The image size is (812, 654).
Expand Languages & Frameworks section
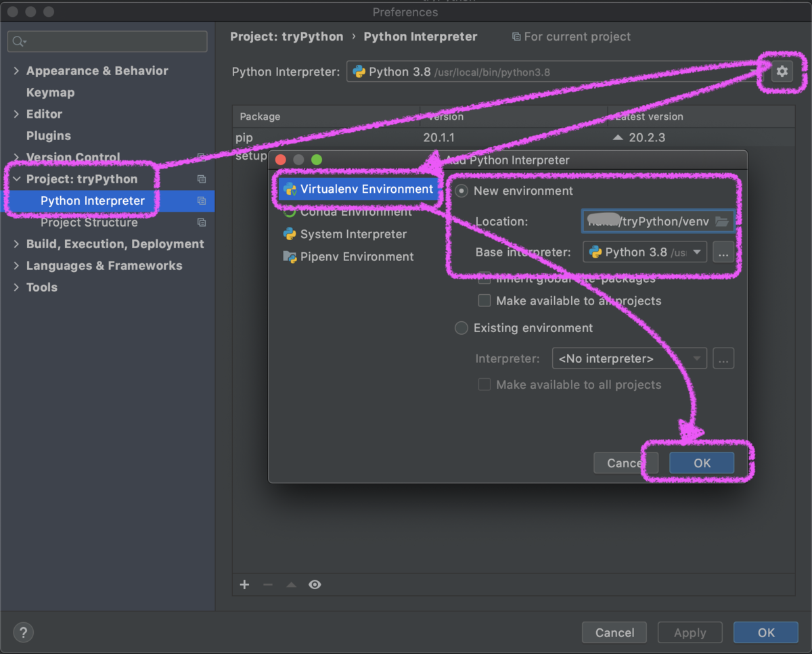pos(17,266)
